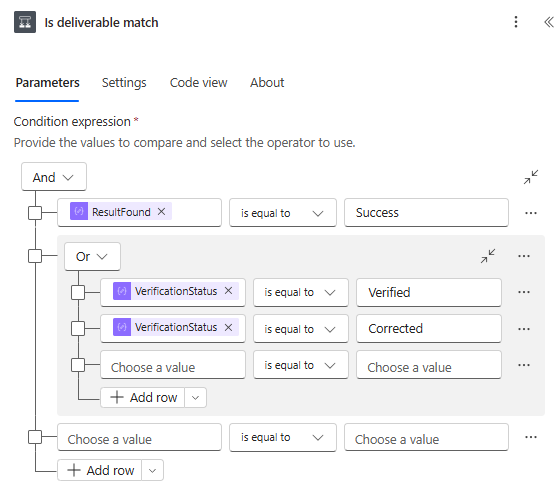Check the Or group checkbox
This screenshot has width=554, height=496.
click(x=35, y=256)
